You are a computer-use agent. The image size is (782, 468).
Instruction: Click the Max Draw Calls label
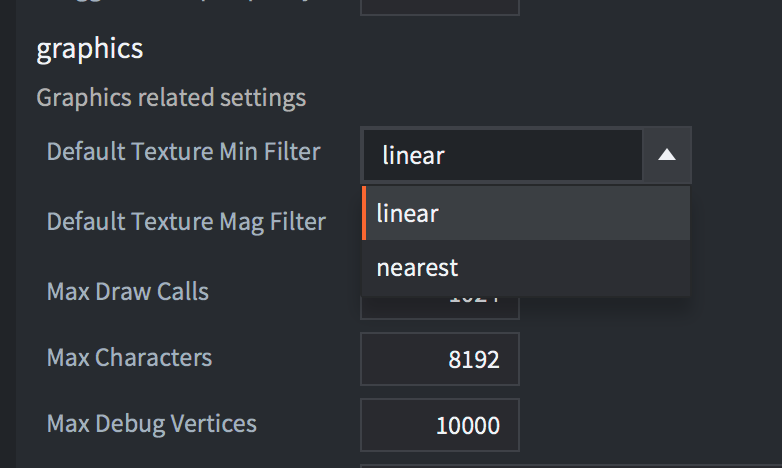click(128, 291)
